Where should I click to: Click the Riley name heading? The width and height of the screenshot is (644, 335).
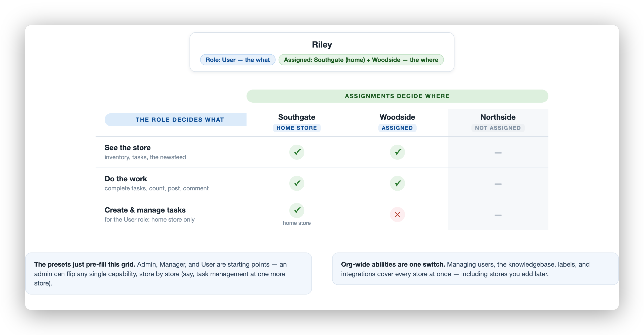(322, 45)
